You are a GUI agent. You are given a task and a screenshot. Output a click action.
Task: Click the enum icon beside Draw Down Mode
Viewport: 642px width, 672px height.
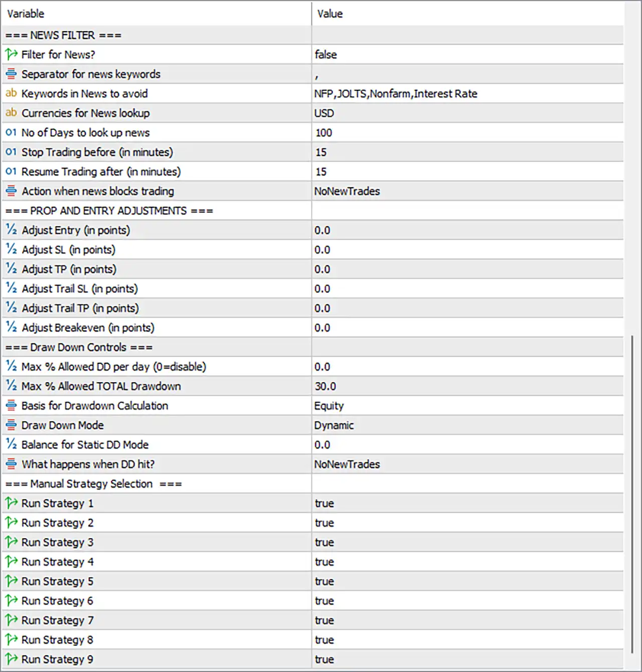coord(11,425)
